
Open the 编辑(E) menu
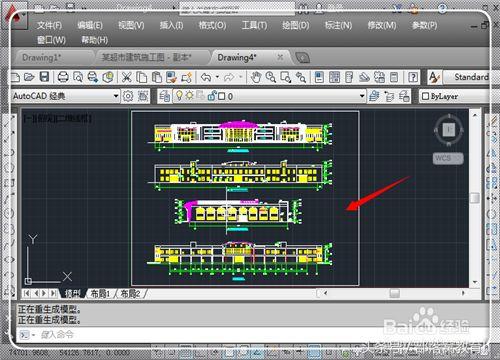coord(90,25)
